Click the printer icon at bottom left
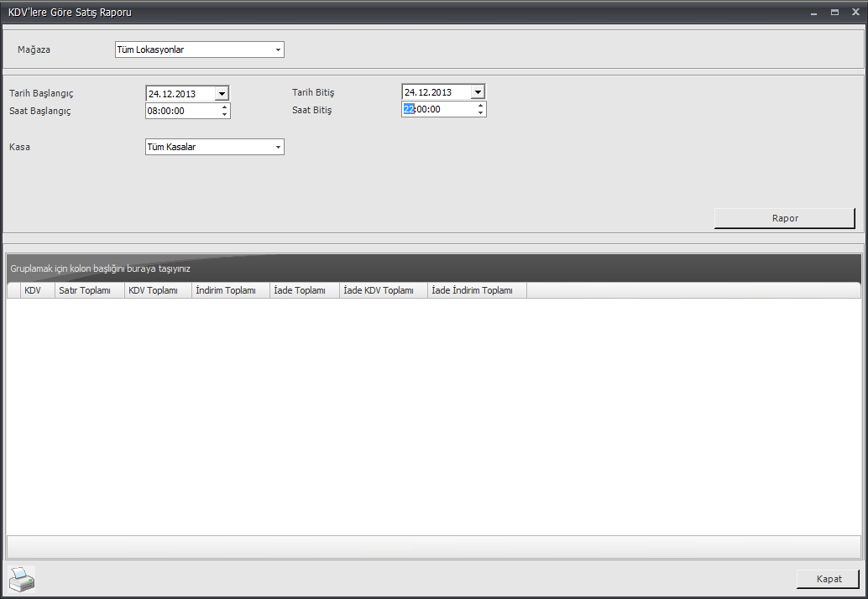Viewport: 868px width, 599px height. pos(22,579)
